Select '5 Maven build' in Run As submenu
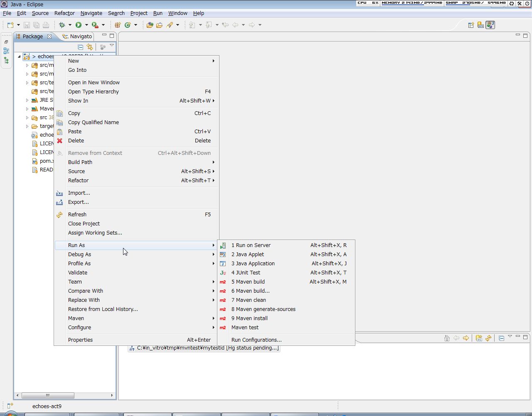 pos(286,282)
